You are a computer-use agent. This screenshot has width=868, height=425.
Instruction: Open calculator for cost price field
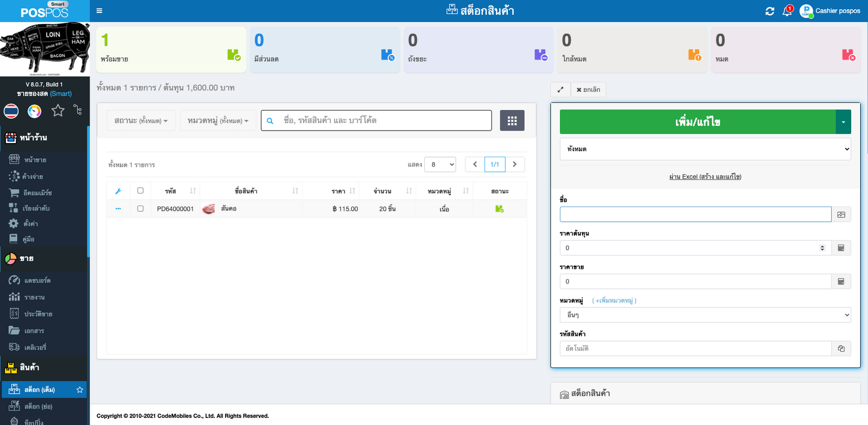click(841, 248)
